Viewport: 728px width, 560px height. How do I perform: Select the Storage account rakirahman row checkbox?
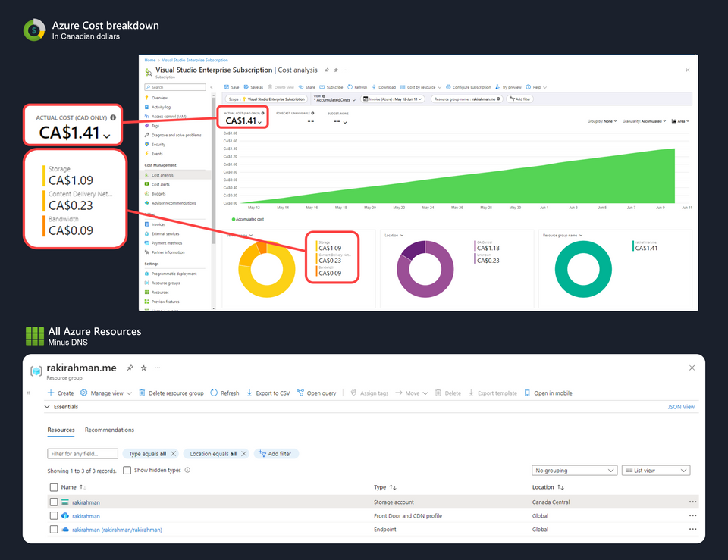[54, 502]
